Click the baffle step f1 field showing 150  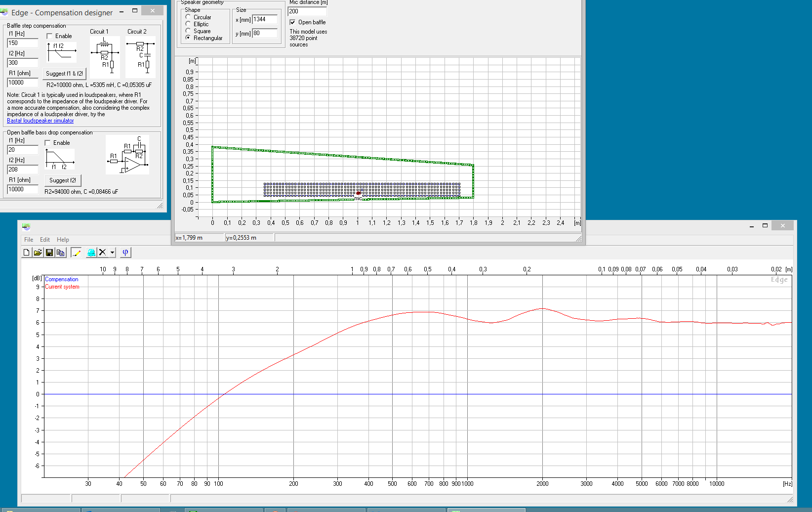tap(23, 43)
